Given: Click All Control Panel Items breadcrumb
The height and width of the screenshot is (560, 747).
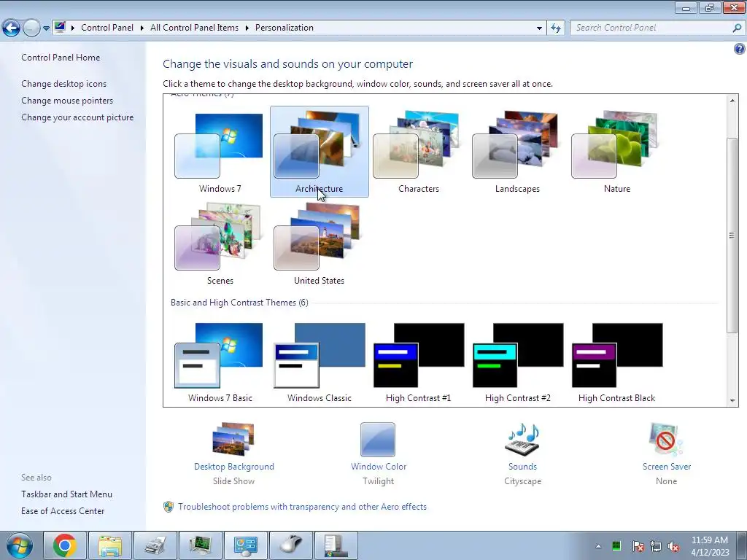Looking at the screenshot, I should [x=194, y=28].
